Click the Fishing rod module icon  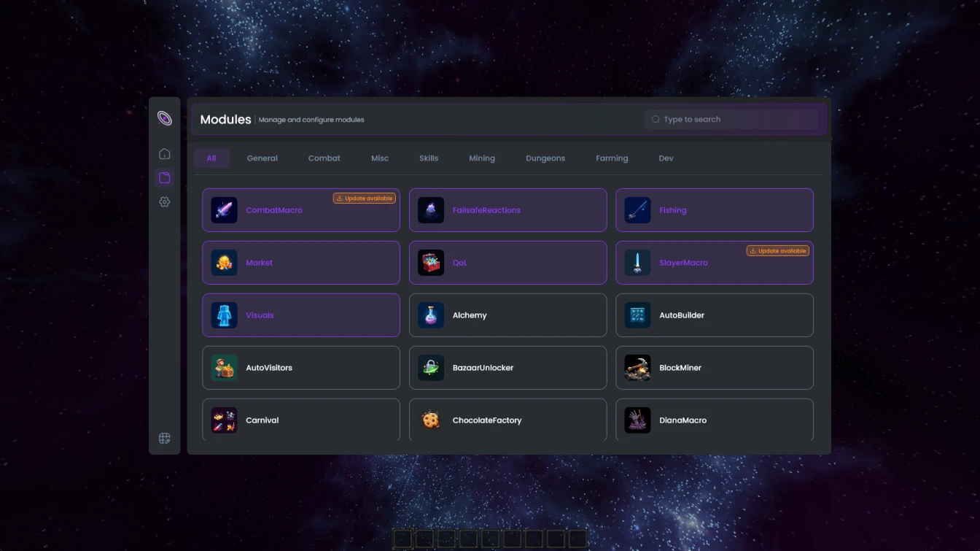pos(637,209)
